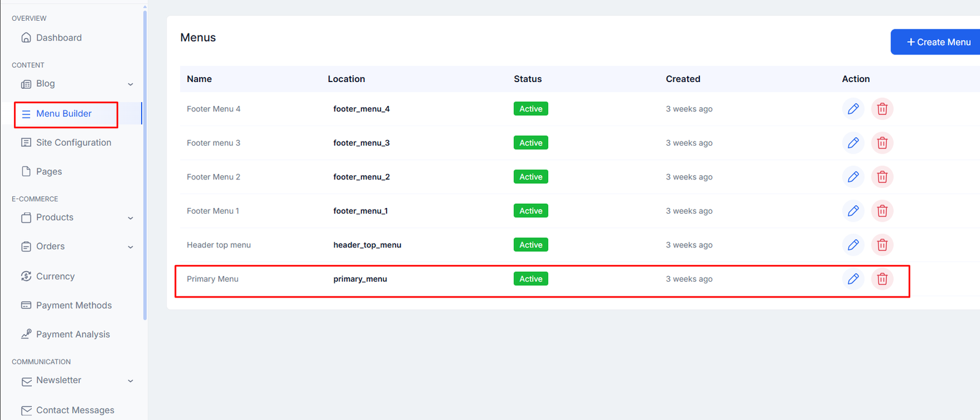Open Payment Methods page
980x420 pixels.
74,305
